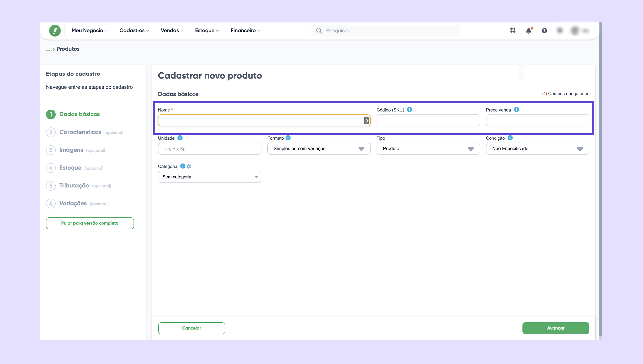
Task: Click info icon beside Condição label
Action: click(510, 138)
